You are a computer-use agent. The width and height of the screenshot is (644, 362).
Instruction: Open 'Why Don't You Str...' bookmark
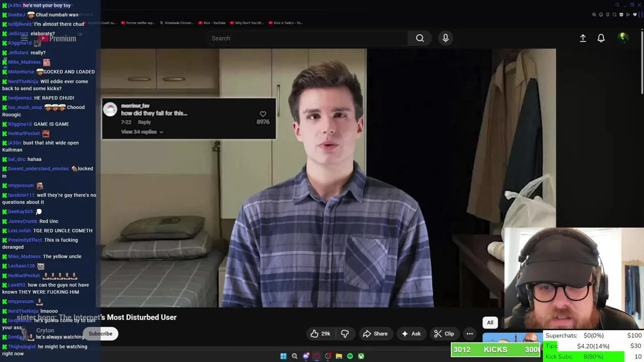pos(247,23)
